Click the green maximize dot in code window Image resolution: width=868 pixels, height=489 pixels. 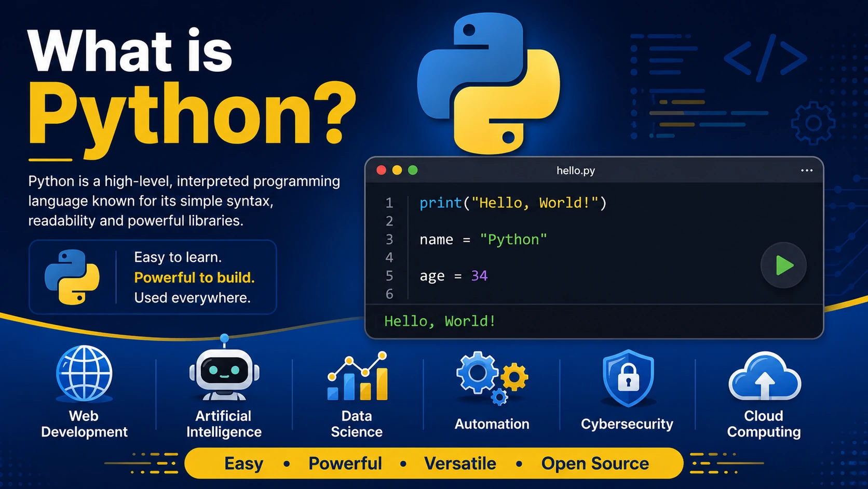413,170
